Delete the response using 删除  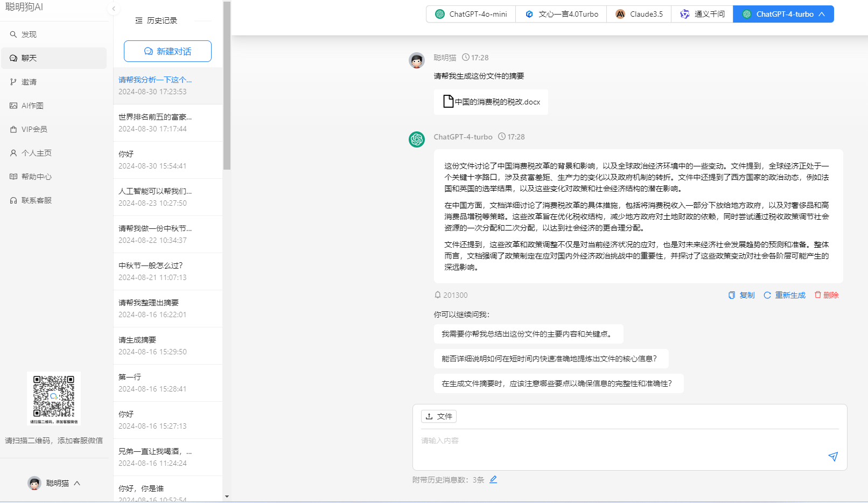click(x=827, y=295)
